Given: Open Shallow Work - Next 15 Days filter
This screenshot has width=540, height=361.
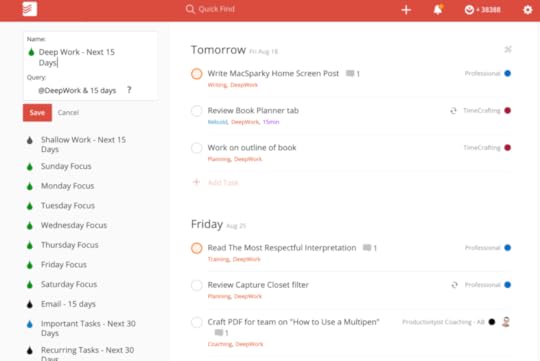Looking at the screenshot, I should tap(83, 144).
